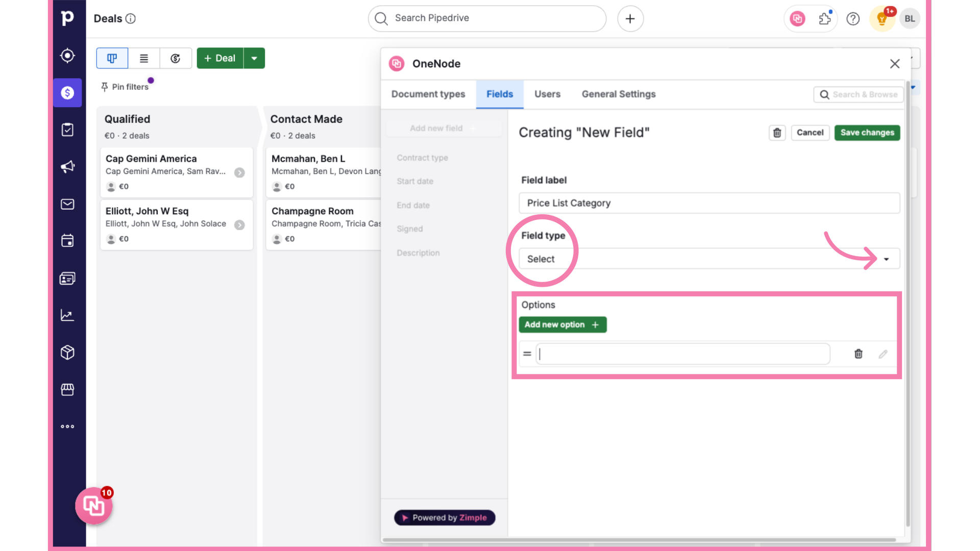Click the Cancel button

point(810,133)
